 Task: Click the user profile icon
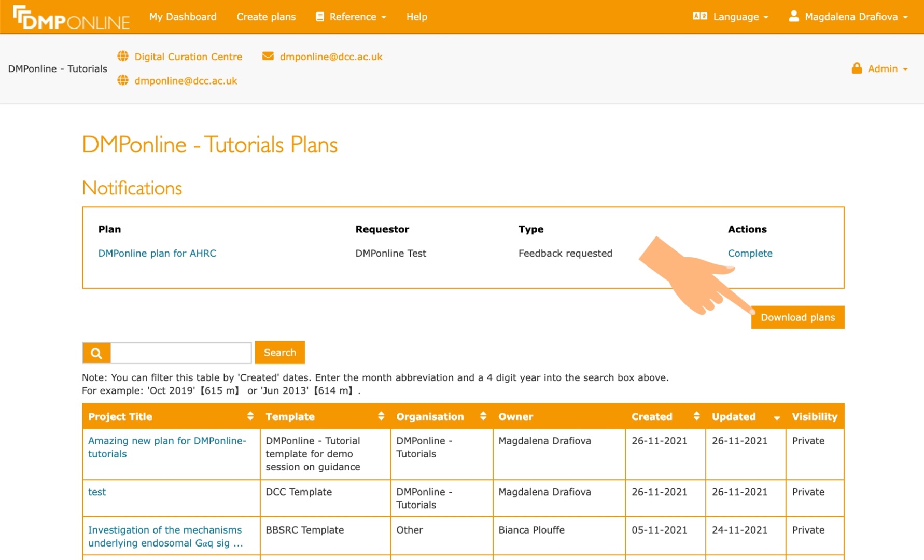(x=794, y=16)
